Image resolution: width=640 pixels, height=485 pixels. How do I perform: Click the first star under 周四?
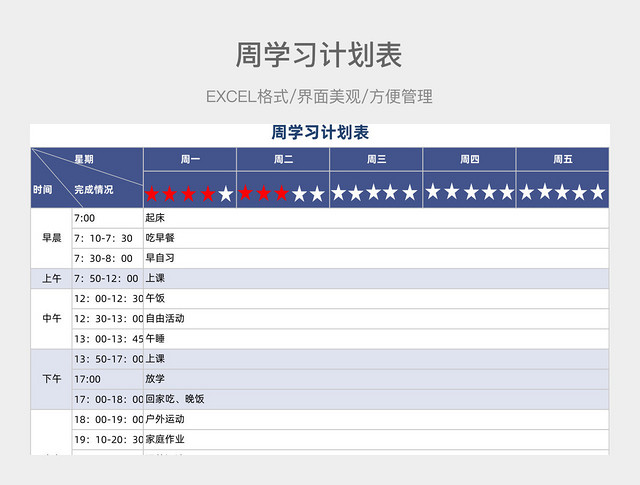click(433, 191)
